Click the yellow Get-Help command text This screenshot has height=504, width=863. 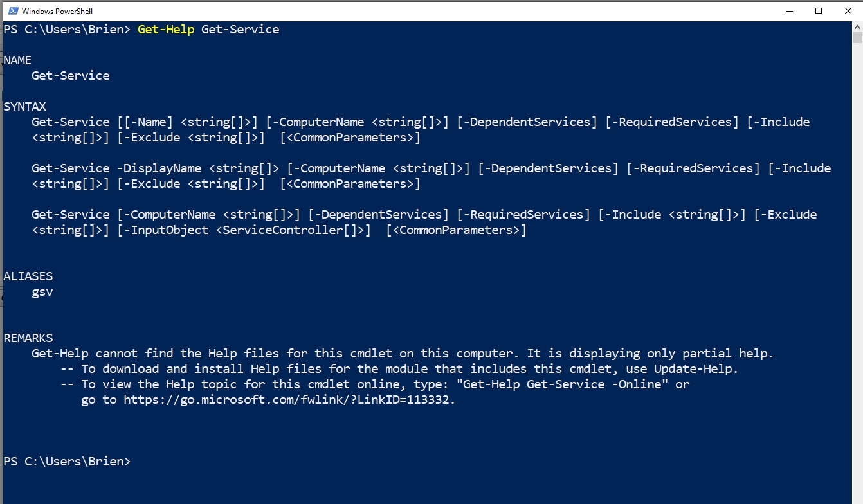pos(166,30)
